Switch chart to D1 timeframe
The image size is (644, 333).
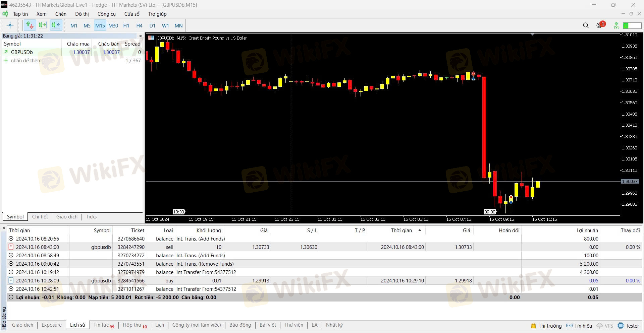[152, 25]
